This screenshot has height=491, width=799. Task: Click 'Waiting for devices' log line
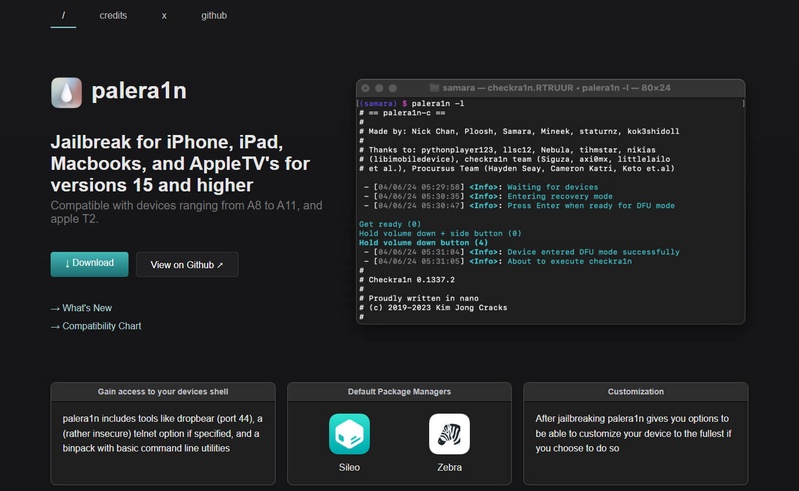coord(481,187)
